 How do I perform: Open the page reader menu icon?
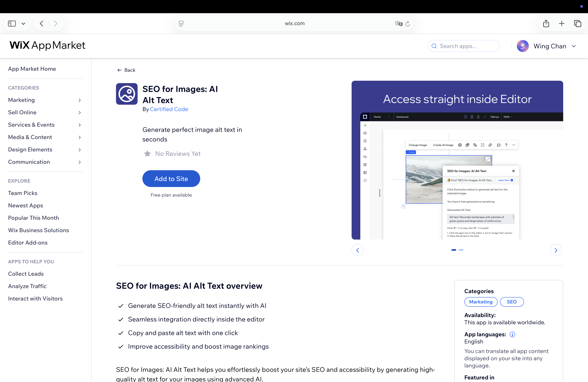point(181,23)
